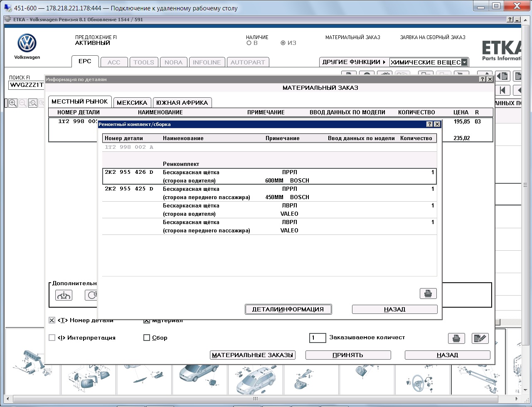The height and width of the screenshot is (407, 532).
Task: Open the ХИМИЧЕСКИЕ ВЕЩЕСТВА dropdown
Action: point(464,62)
